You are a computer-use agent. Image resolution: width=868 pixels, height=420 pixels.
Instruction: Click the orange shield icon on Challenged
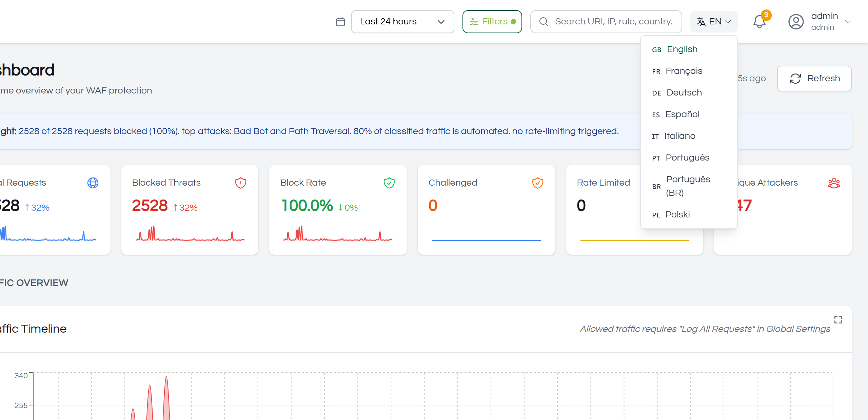pos(538,183)
